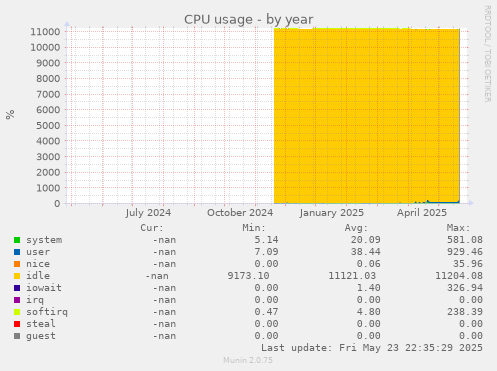Click the 'Avg:' column header
This screenshot has width=497, height=371.
point(356,228)
